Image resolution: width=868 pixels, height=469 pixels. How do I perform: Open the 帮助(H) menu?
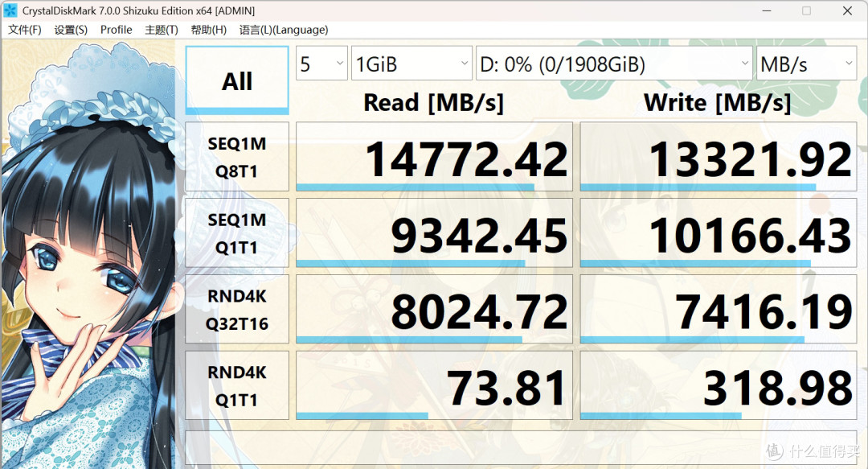tap(209, 30)
